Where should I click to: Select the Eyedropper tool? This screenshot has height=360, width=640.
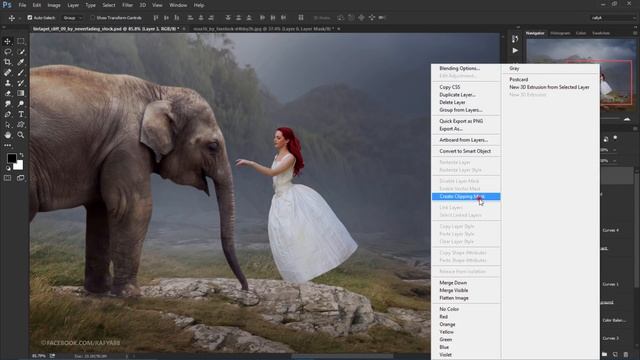(x=20, y=62)
